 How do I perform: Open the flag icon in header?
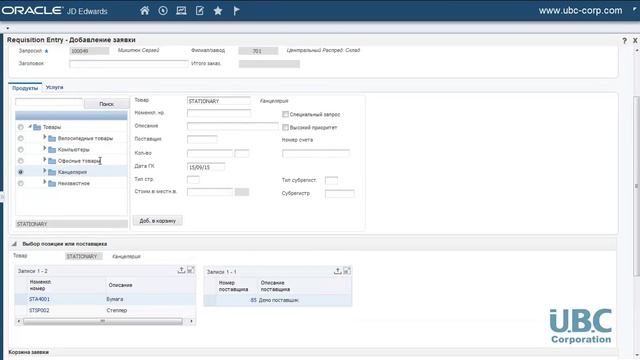point(236,11)
